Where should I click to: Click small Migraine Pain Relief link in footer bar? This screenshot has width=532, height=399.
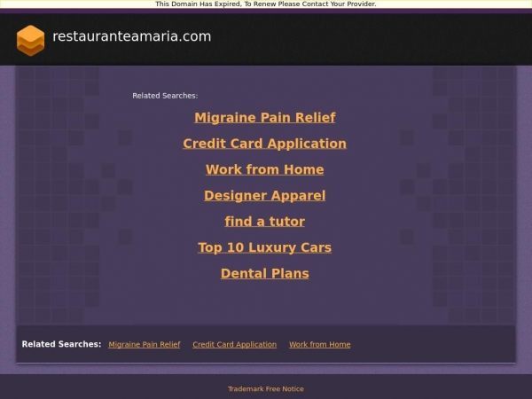pyautogui.click(x=145, y=344)
